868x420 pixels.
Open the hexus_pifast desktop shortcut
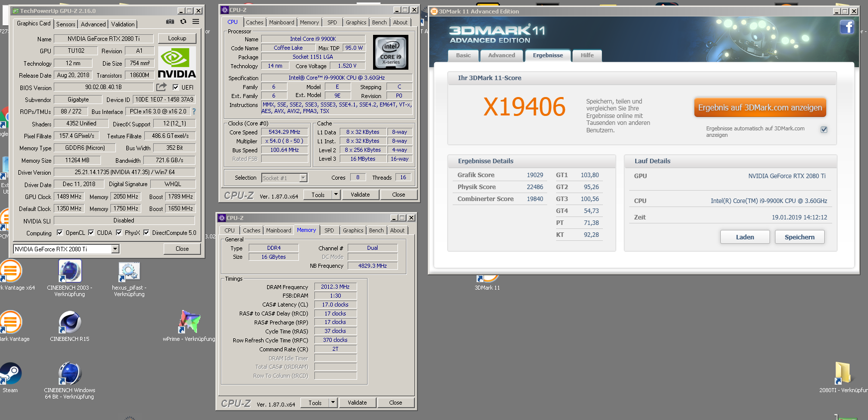click(129, 279)
